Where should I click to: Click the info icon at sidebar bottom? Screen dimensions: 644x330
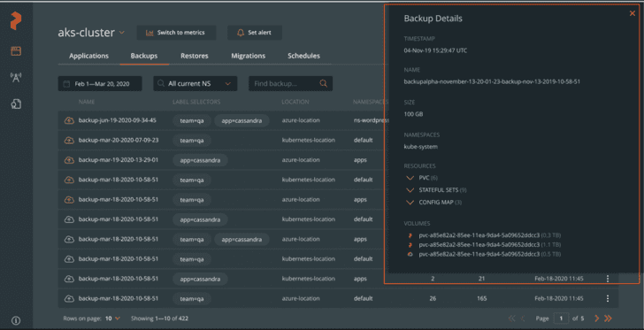[x=16, y=320]
